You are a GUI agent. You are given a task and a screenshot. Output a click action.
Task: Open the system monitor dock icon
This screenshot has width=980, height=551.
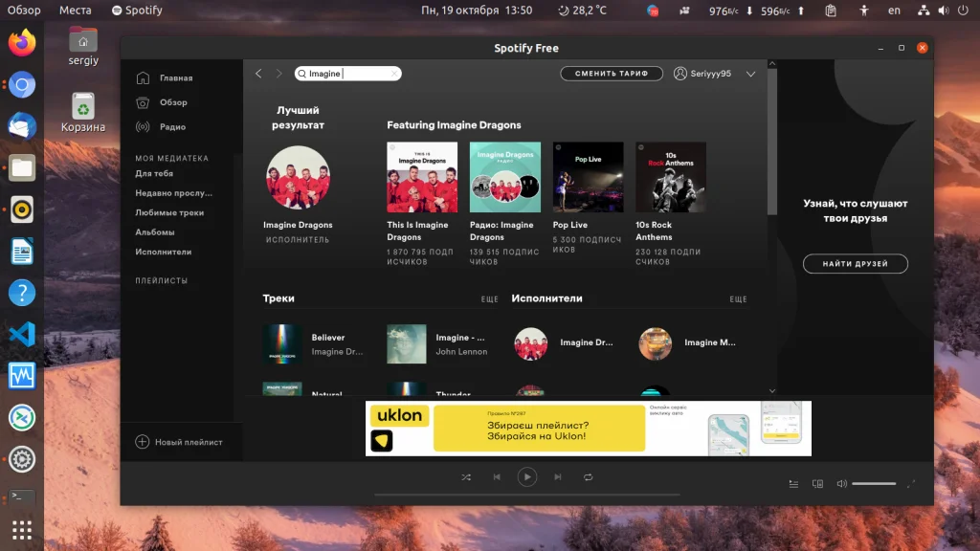tap(22, 376)
